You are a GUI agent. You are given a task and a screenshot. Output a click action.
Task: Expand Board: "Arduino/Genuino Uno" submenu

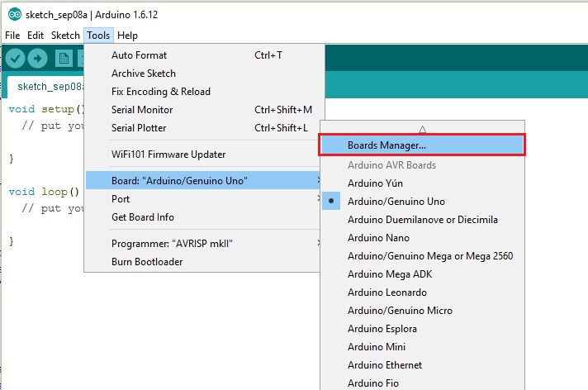[202, 181]
